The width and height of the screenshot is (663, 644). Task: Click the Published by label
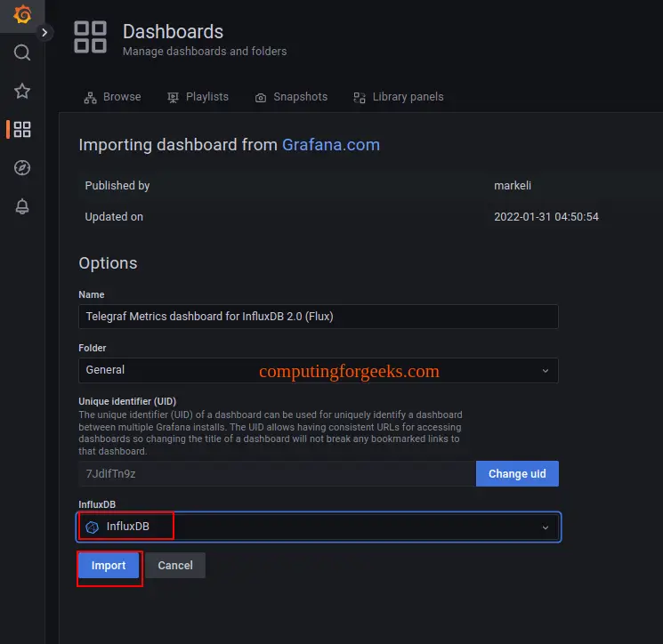[117, 186]
